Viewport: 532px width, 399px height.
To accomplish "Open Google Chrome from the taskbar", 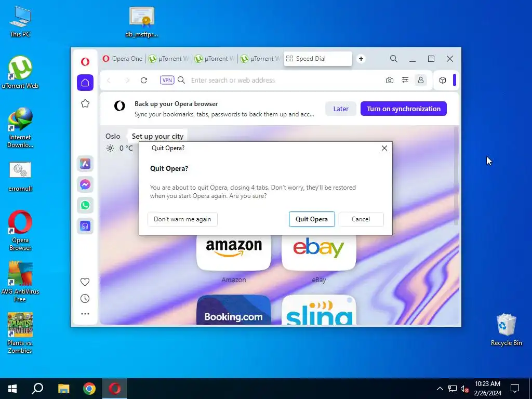I will (89, 389).
